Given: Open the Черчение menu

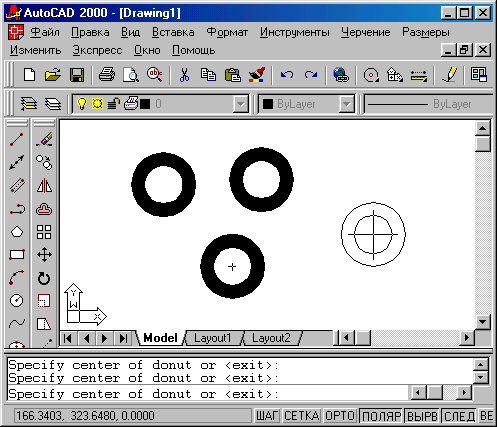Looking at the screenshot, I should point(366,32).
